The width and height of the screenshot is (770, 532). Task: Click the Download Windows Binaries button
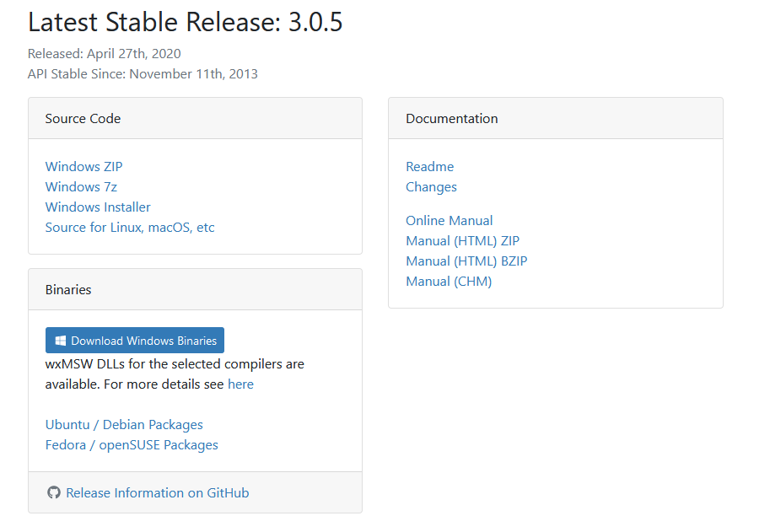[135, 340]
